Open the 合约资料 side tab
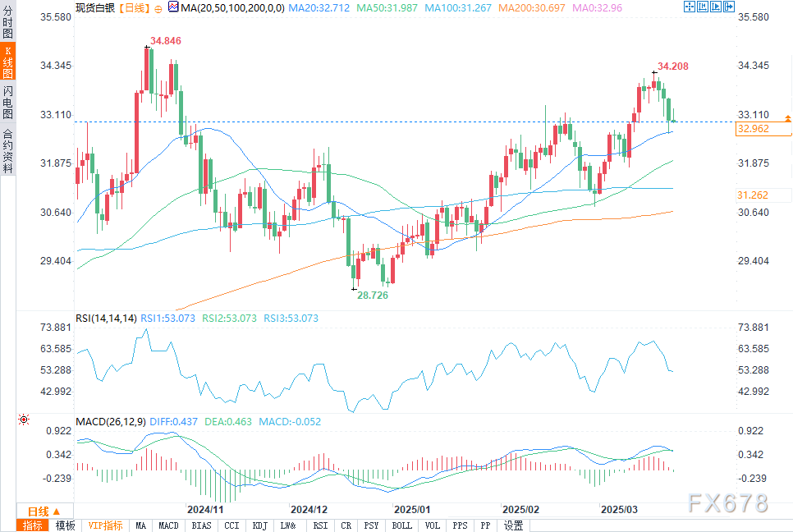The width and height of the screenshot is (793, 532). click(x=7, y=150)
